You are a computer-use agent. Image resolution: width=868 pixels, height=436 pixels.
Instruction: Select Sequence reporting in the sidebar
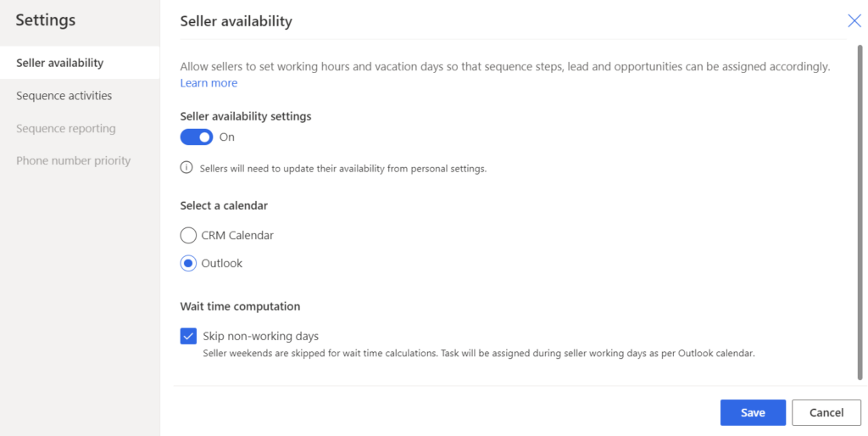coord(65,129)
